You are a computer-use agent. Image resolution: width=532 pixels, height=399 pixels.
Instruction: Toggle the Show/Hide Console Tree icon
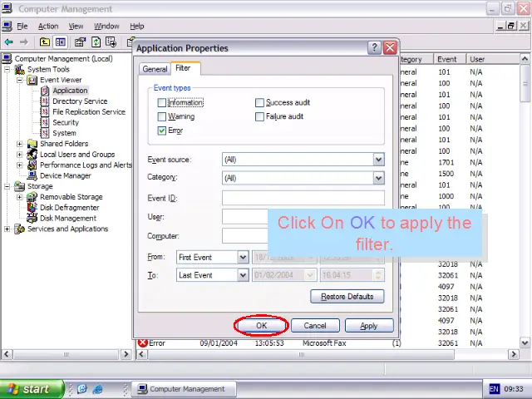tap(61, 42)
